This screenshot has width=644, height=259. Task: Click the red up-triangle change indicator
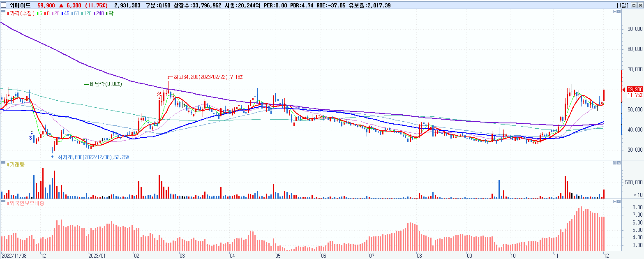(x=61, y=5)
